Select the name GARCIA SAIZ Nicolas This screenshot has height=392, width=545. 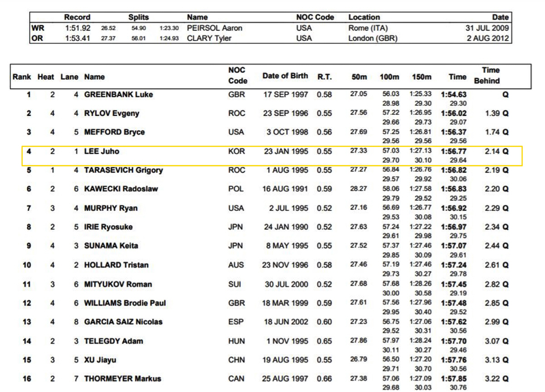(x=123, y=322)
